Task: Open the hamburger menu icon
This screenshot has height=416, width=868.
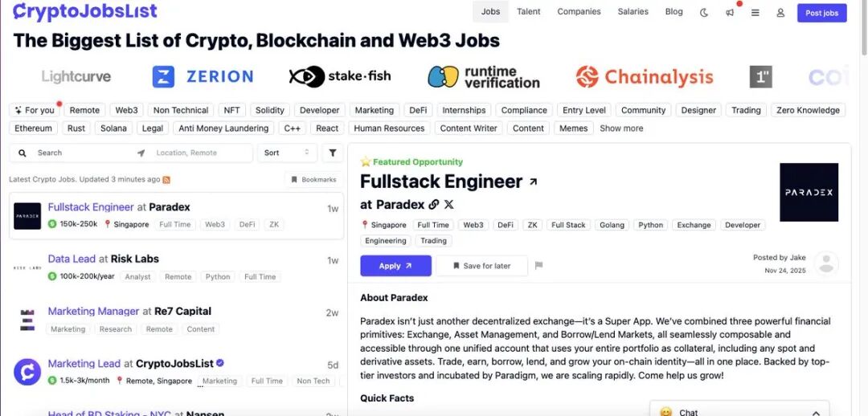Action: click(x=755, y=12)
